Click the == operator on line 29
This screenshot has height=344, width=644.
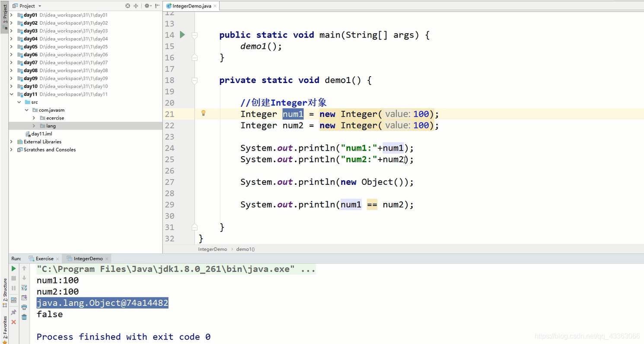[372, 205]
